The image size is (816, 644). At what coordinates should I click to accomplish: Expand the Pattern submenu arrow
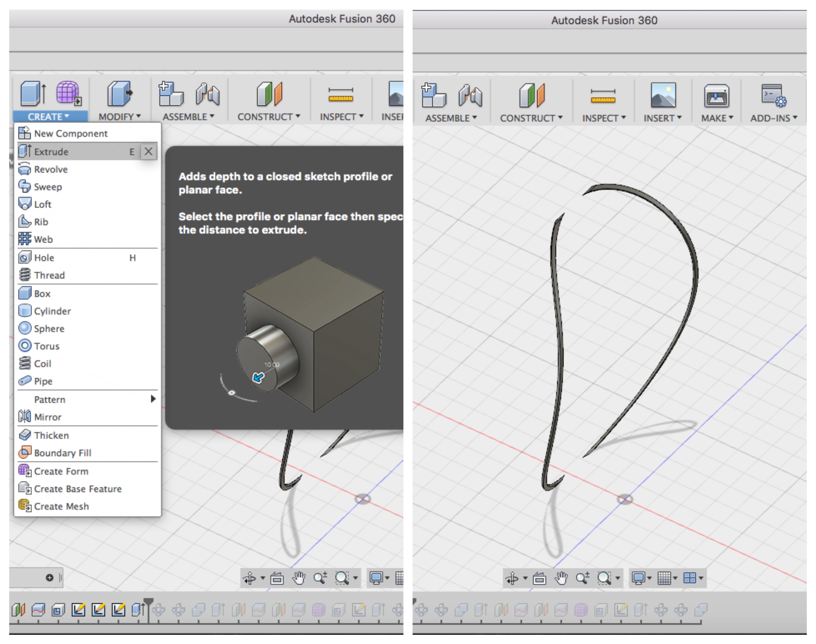(153, 399)
